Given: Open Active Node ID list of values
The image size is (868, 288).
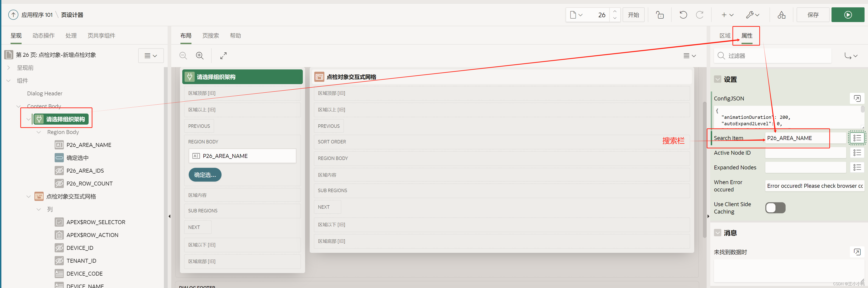Looking at the screenshot, I should (x=857, y=153).
